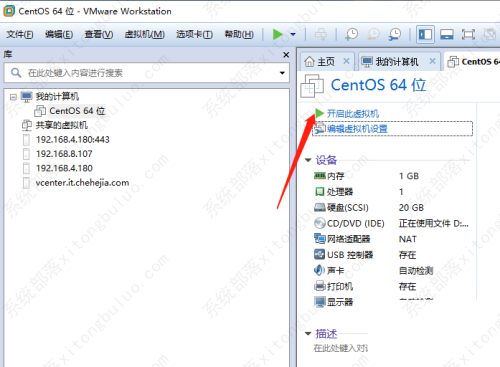This screenshot has height=367, width=500.
Task: Open the 查看(V) menu
Action: tap(99, 34)
